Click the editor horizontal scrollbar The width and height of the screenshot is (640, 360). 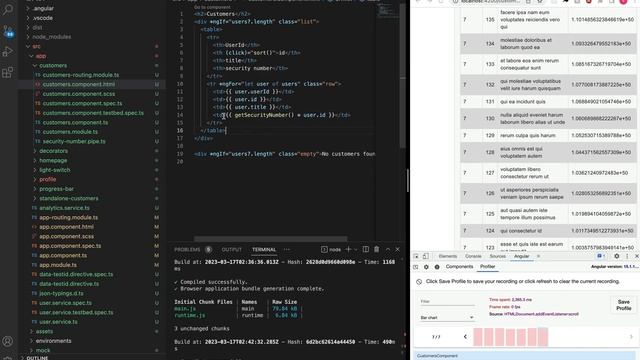click(270, 239)
